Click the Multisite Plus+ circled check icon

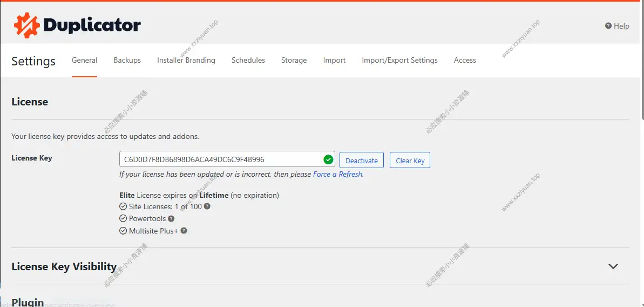point(123,231)
